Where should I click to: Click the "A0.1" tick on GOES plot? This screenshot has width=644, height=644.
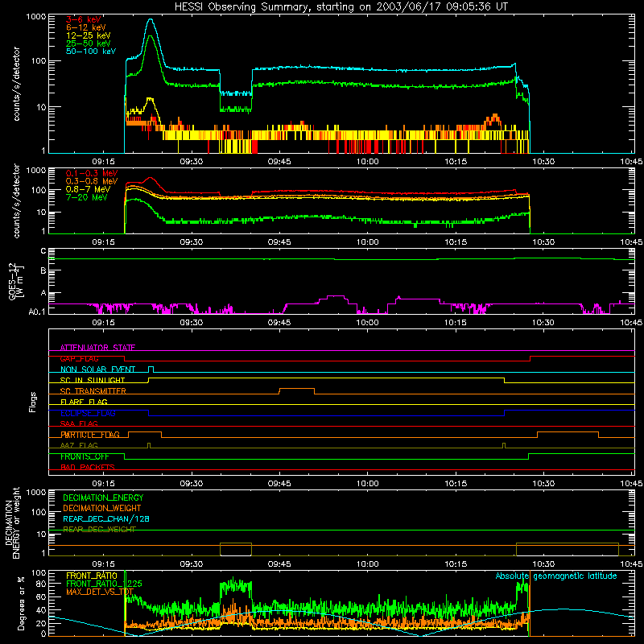[x=37, y=312]
